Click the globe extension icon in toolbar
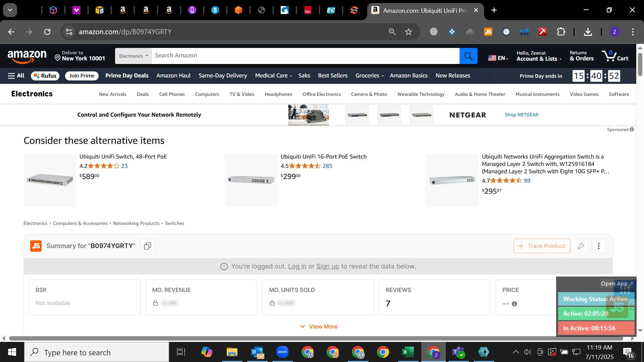 [434, 32]
